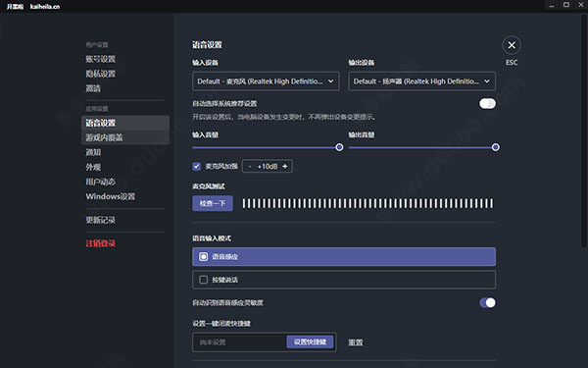Open 邀请 in the sidebar
Image resolution: width=588 pixels, height=368 pixels.
coord(93,88)
